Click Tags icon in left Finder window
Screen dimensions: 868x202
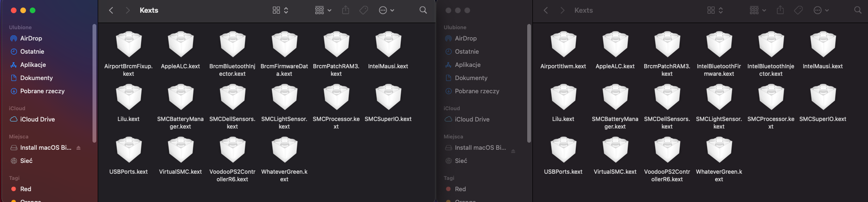[364, 10]
